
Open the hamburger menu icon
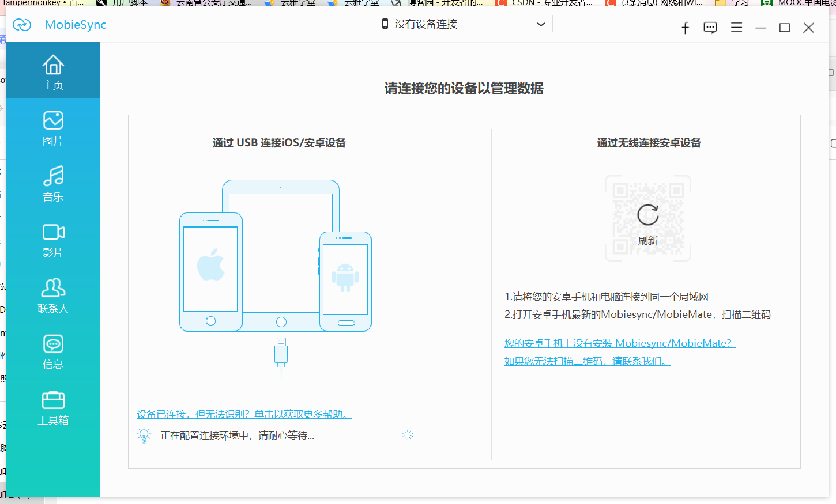point(736,27)
